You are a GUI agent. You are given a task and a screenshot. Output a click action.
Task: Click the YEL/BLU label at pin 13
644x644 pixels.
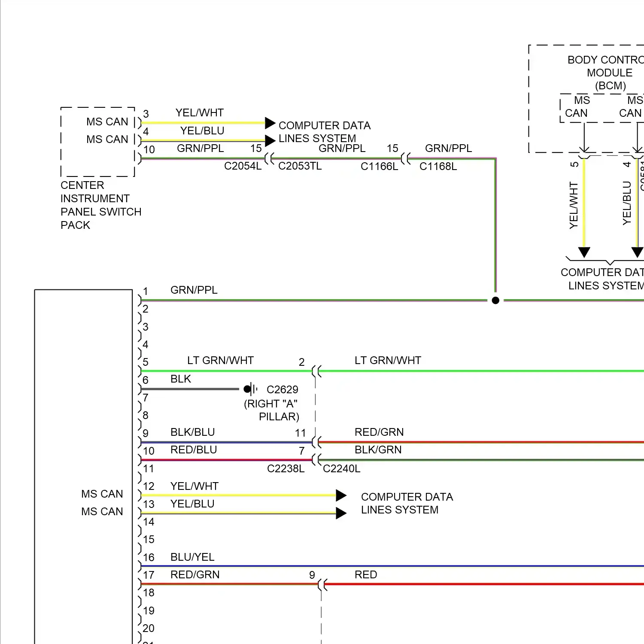click(192, 504)
